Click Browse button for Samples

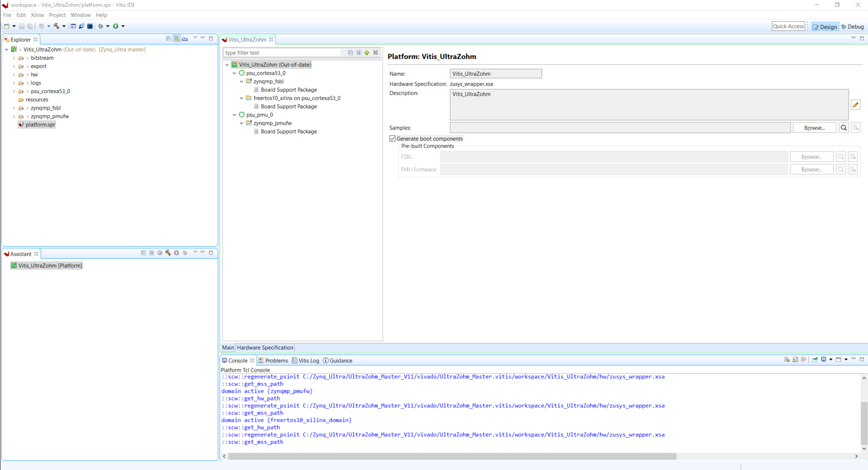tap(814, 128)
